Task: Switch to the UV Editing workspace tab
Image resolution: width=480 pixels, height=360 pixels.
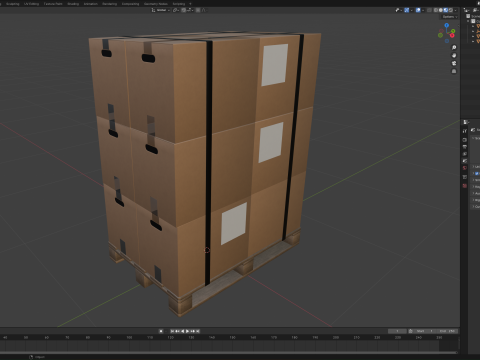Action: tap(31, 4)
